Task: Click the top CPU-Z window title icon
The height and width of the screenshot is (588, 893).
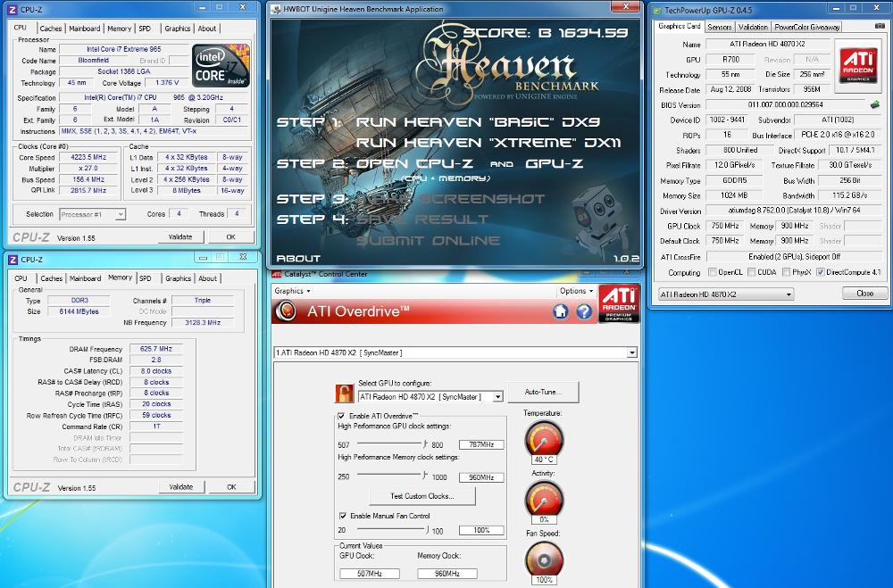Action: click(12, 10)
